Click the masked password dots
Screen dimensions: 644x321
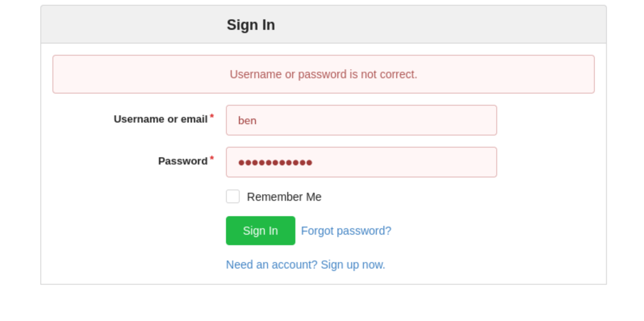(275, 163)
